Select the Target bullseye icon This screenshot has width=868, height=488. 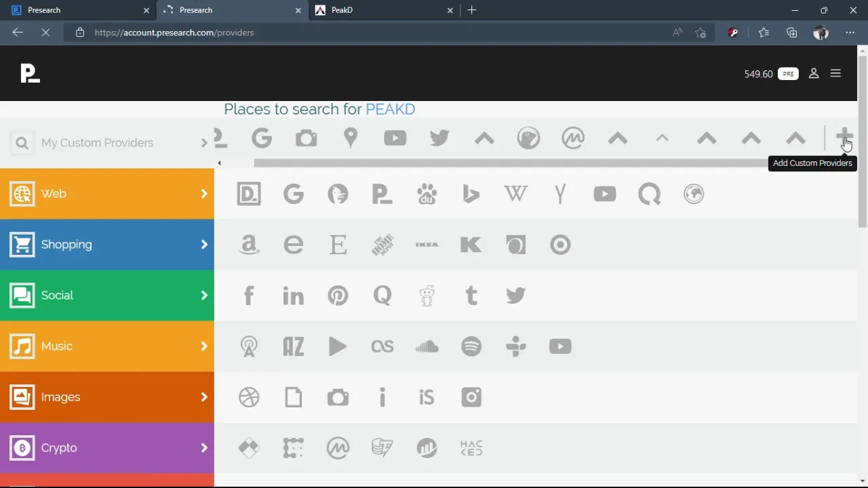[x=560, y=245]
